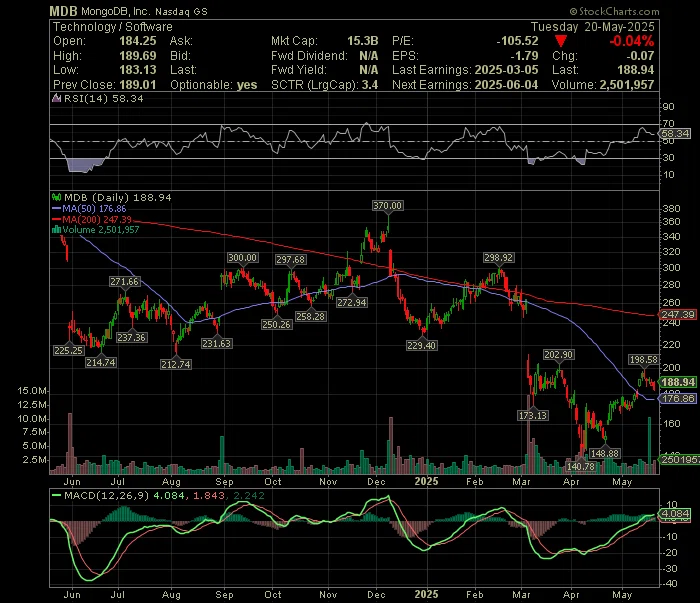This screenshot has height=603, width=700.
Task: Click the SCTR (LrgCap) 3.4 value
Action: pos(370,85)
